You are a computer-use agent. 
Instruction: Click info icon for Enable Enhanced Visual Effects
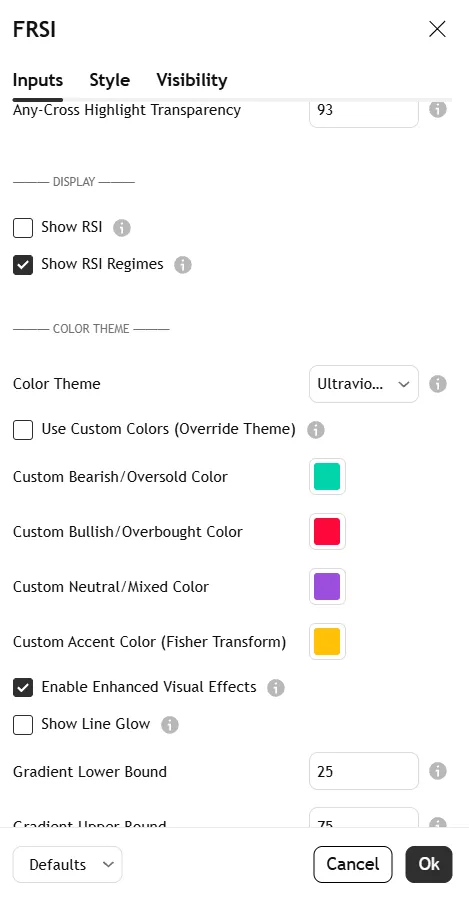click(x=276, y=688)
